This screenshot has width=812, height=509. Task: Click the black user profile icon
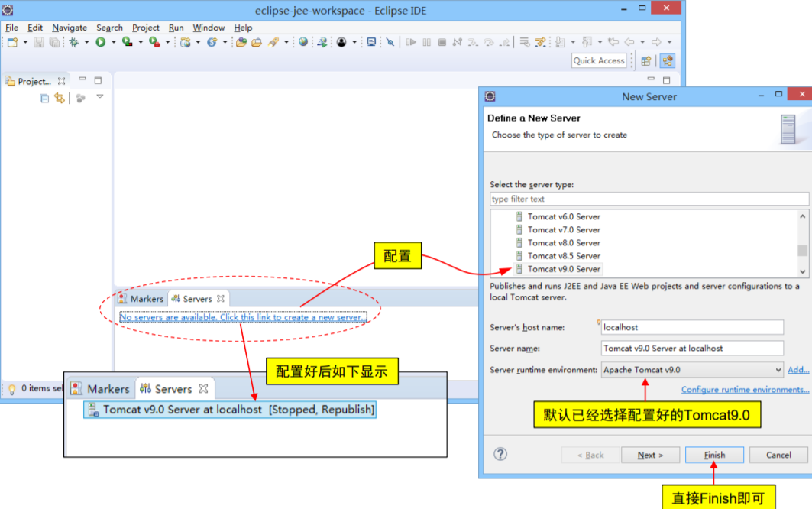[x=341, y=43]
